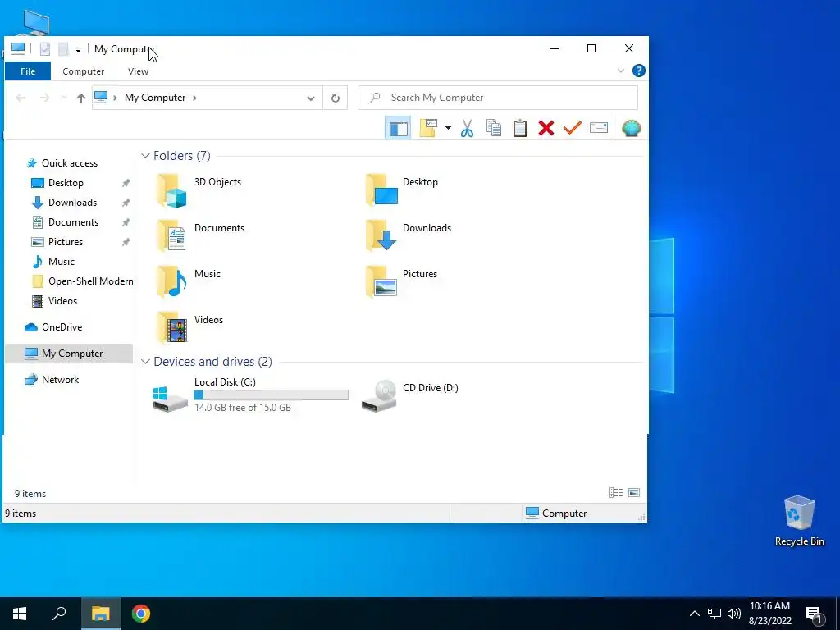Expand the breadcrumb arrow after My Computer

(x=194, y=98)
